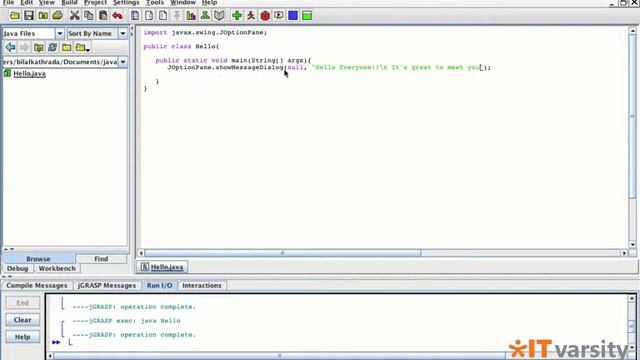Switch to the Browse tab
Screen dimensions: 640x360
point(38,259)
